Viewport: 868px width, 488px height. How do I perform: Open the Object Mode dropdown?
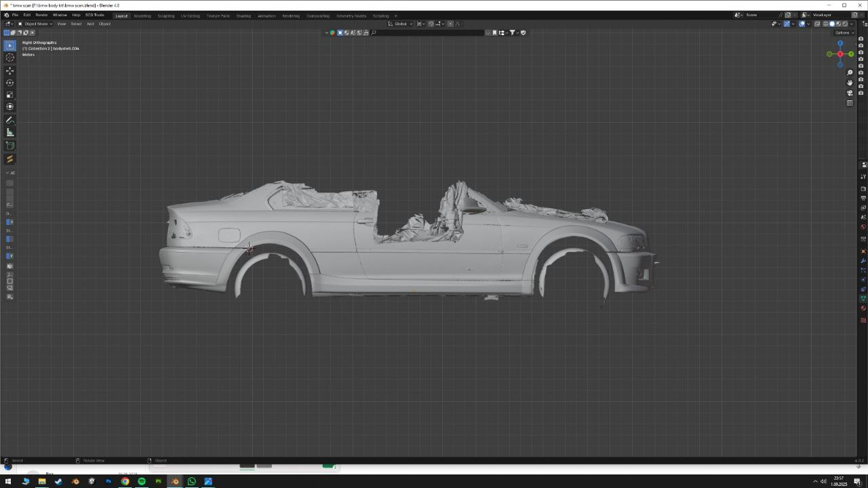coord(36,24)
